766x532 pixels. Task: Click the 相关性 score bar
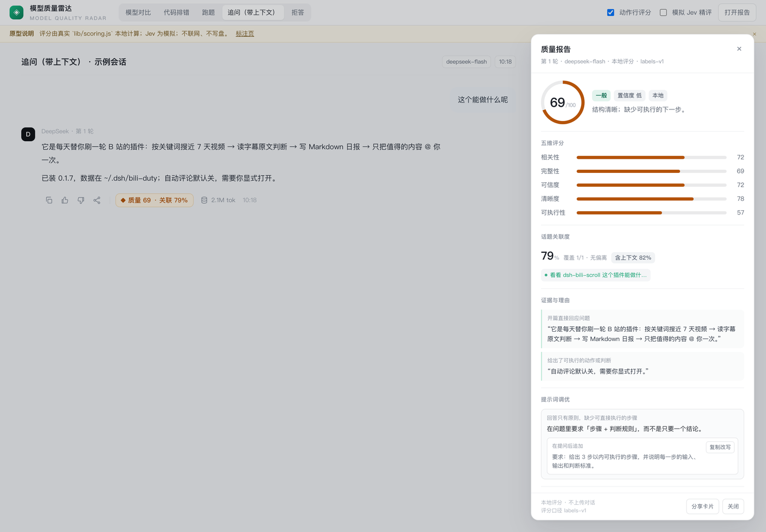coord(652,158)
